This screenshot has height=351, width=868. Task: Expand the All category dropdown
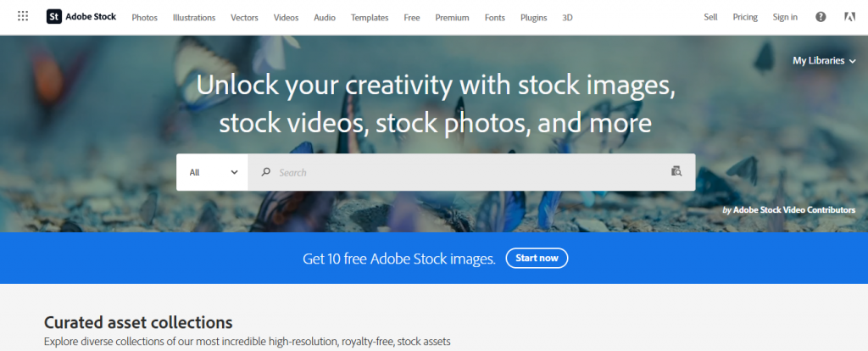(x=213, y=172)
